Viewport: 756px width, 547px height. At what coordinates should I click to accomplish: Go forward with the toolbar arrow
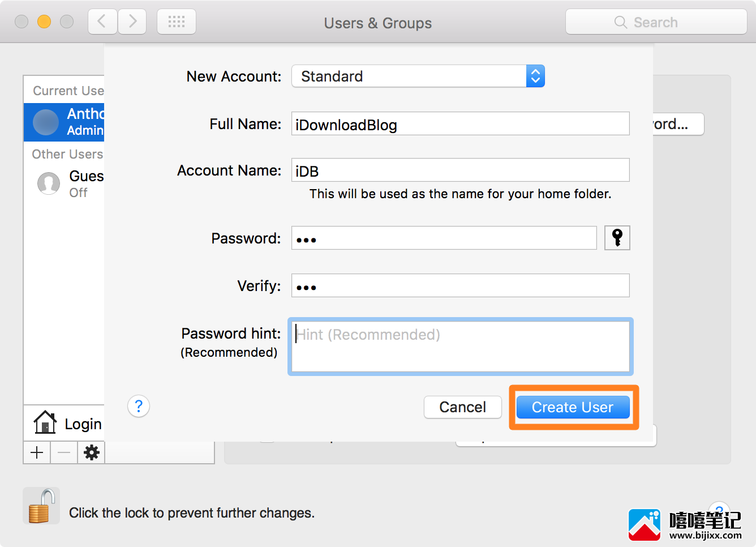coord(132,22)
